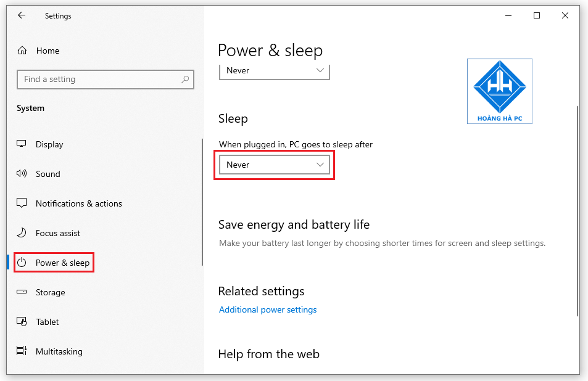Click the Multitasking icon

[x=20, y=351]
